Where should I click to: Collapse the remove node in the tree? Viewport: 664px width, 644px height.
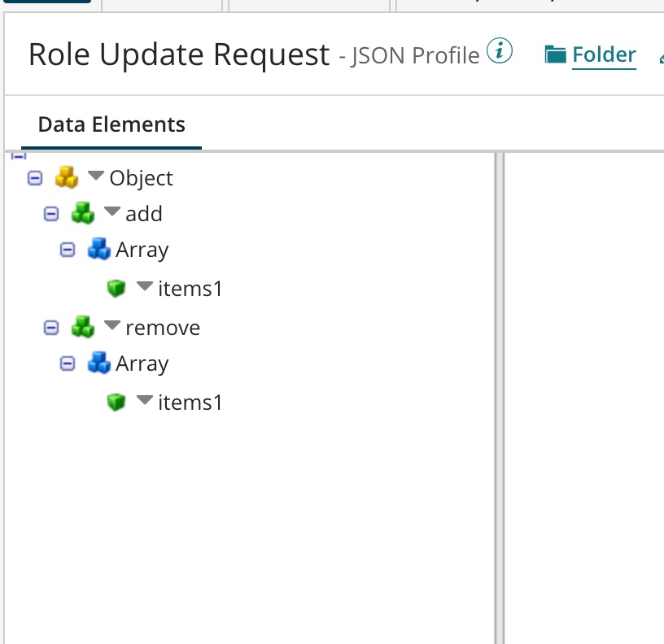tap(51, 327)
